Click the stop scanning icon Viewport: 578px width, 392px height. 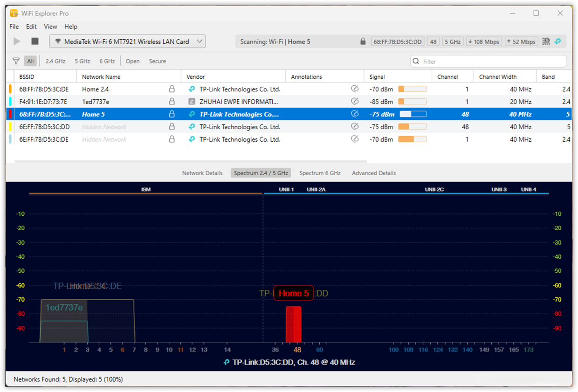34,41
